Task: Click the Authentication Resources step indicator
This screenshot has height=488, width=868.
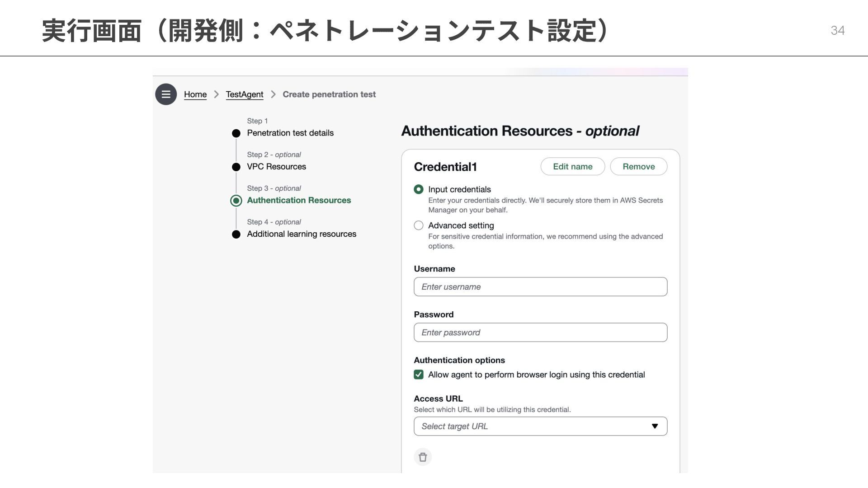Action: 236,201
